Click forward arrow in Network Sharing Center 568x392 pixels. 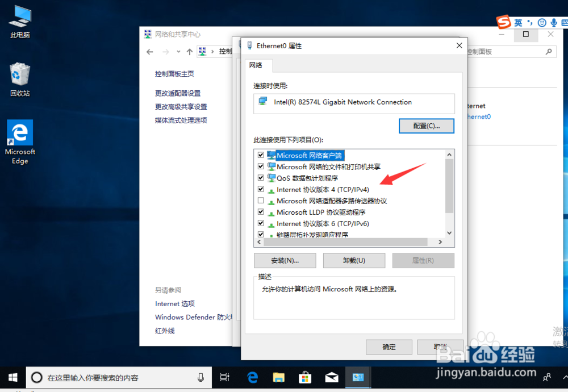(165, 52)
